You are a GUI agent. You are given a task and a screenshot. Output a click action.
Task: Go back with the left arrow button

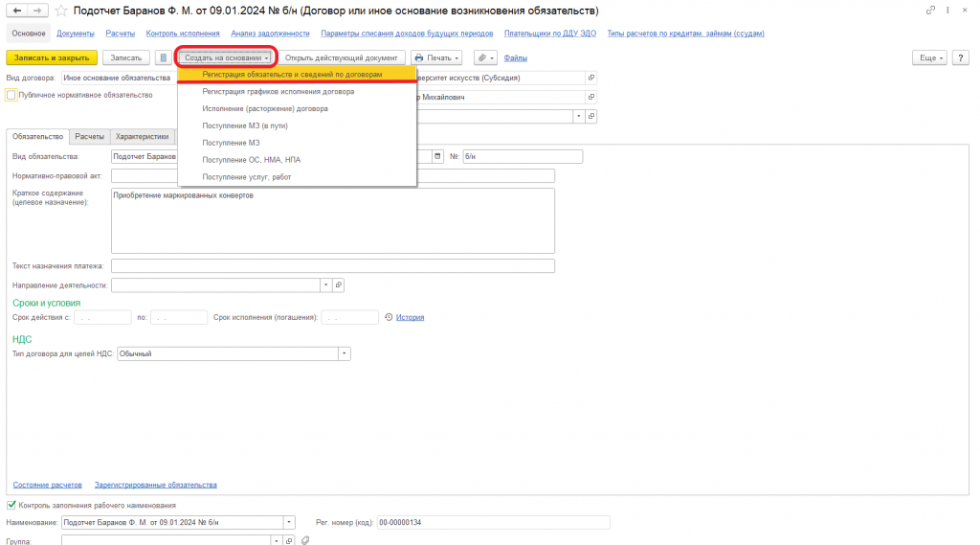(x=17, y=11)
